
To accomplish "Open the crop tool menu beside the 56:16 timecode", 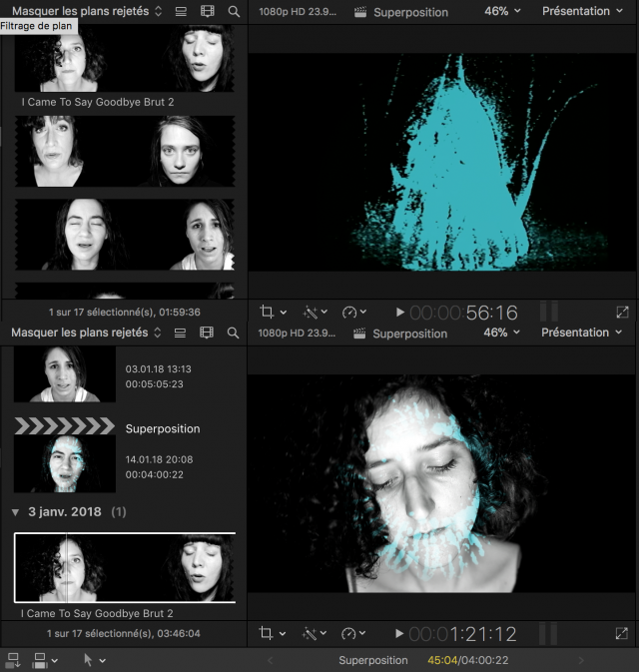I will point(272,312).
